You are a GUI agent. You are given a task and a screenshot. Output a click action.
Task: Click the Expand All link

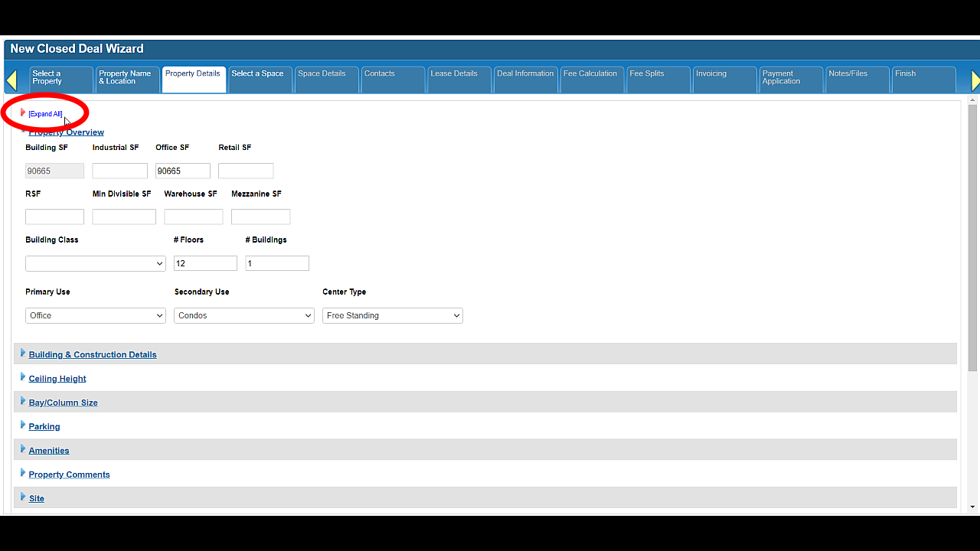(45, 114)
